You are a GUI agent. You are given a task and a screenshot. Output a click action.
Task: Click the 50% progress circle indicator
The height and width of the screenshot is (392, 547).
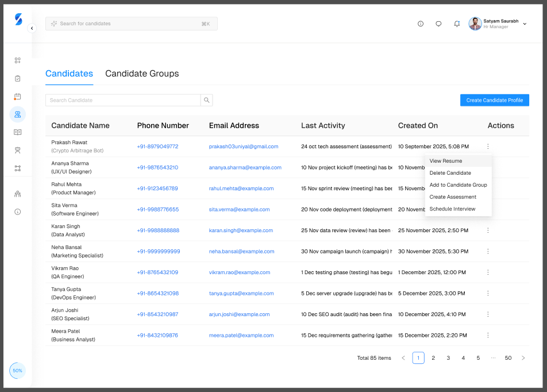18,371
